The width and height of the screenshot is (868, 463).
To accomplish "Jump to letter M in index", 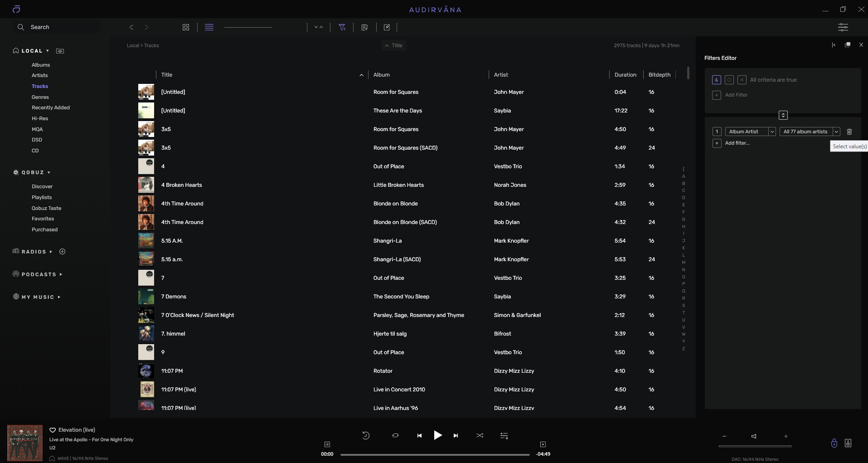I will point(684,263).
